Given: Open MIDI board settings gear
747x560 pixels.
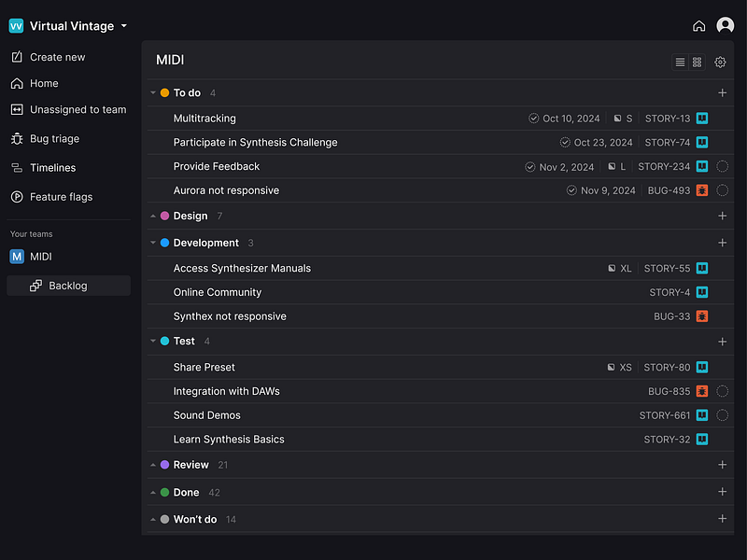Looking at the screenshot, I should 720,62.
